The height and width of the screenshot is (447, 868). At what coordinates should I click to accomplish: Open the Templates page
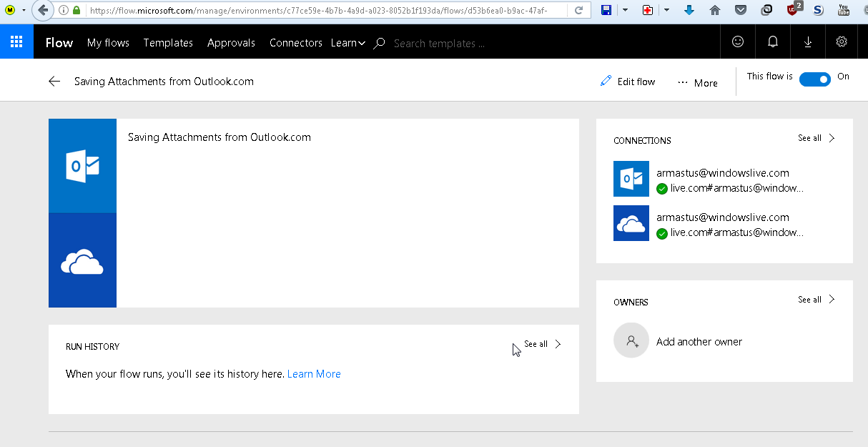pyautogui.click(x=168, y=43)
